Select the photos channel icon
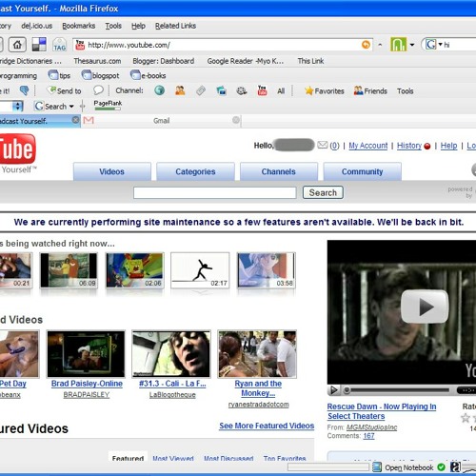The height and width of the screenshot is (476, 476). 221,90
